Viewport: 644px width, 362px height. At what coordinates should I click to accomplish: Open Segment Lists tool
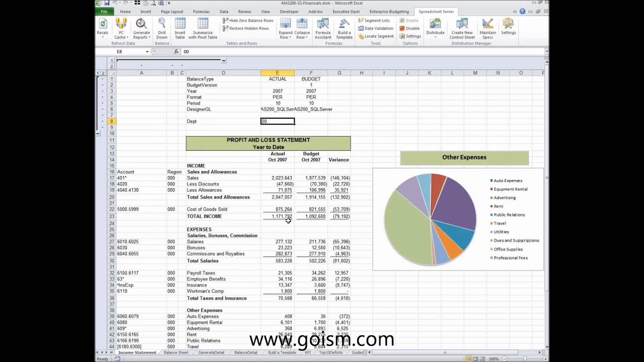(374, 21)
